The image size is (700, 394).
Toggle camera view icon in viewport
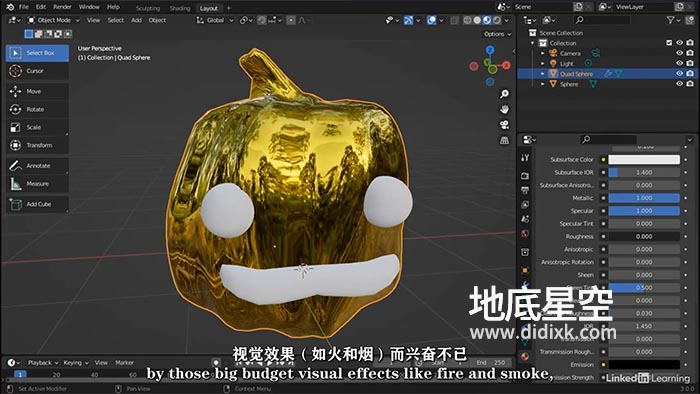coord(504,124)
